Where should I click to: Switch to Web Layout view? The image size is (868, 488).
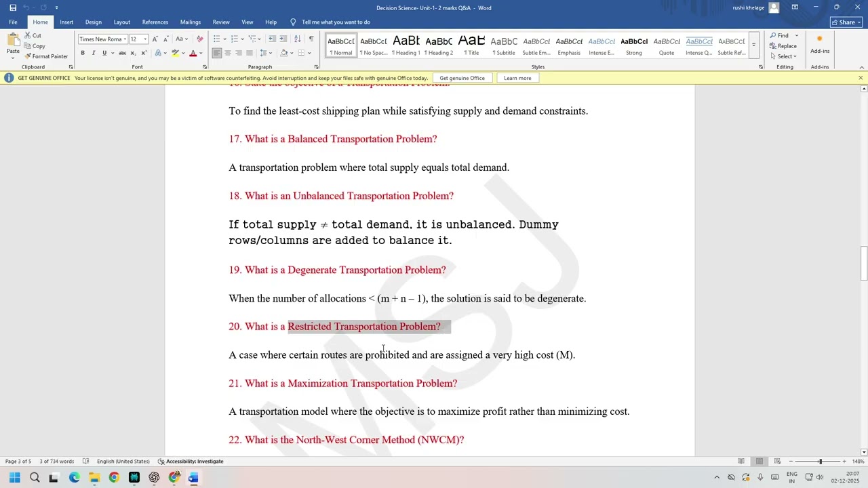pyautogui.click(x=778, y=462)
